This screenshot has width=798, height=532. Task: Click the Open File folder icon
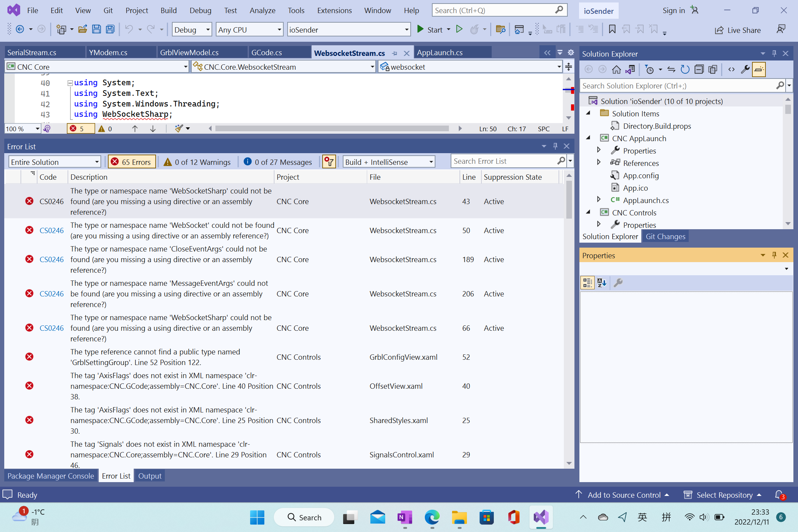[x=82, y=29]
